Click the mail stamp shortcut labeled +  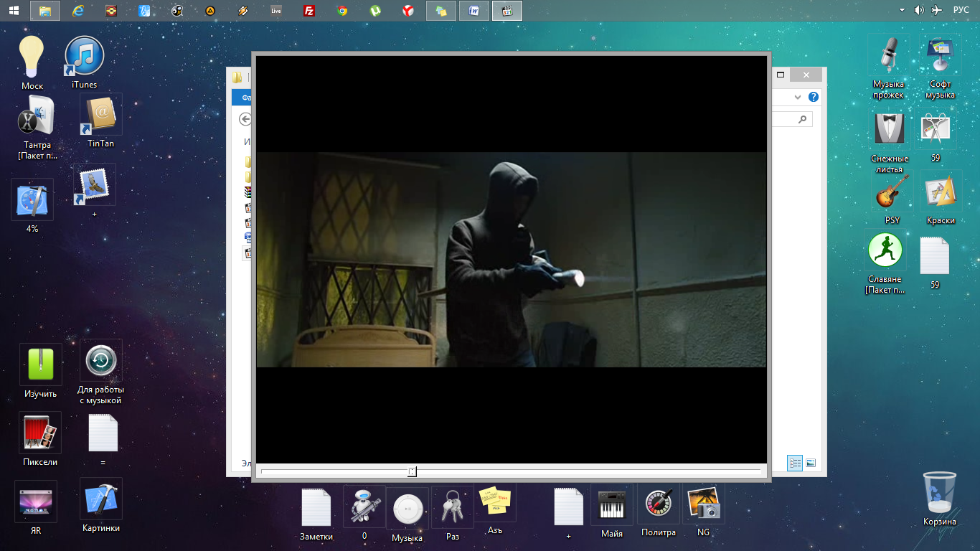click(94, 191)
